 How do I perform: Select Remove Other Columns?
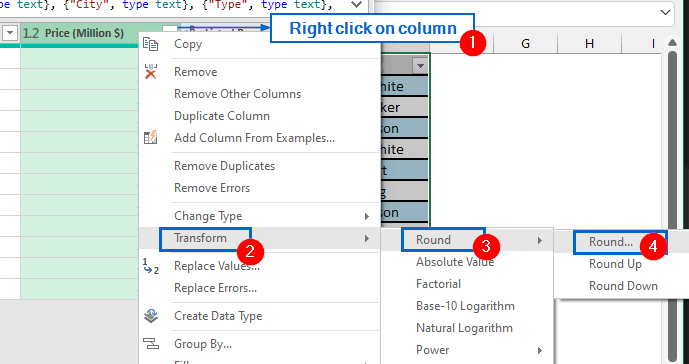click(x=237, y=94)
